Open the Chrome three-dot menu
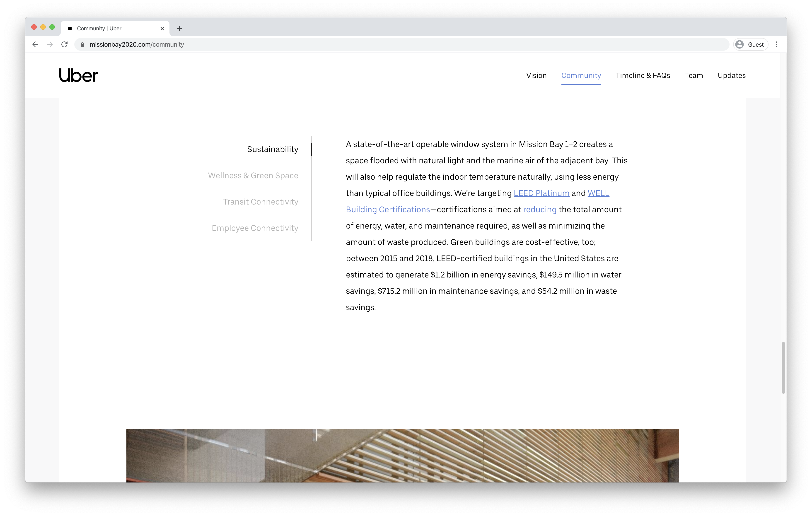 (777, 44)
